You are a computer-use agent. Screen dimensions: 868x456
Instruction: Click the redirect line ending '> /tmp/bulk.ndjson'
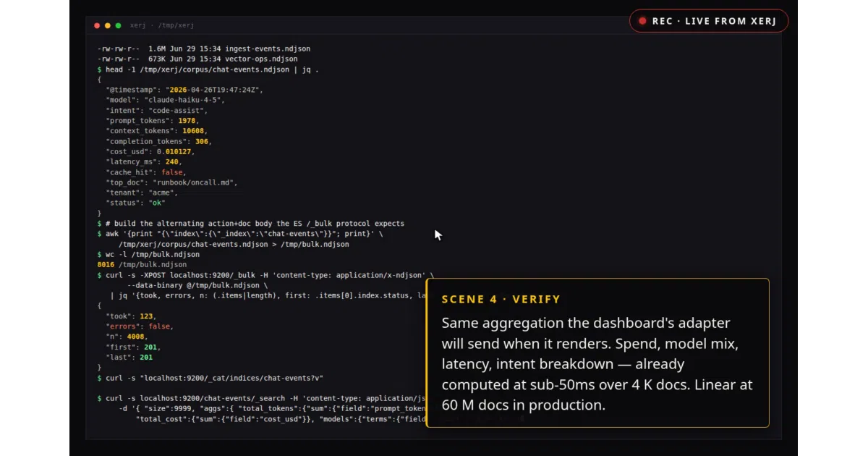pos(234,244)
